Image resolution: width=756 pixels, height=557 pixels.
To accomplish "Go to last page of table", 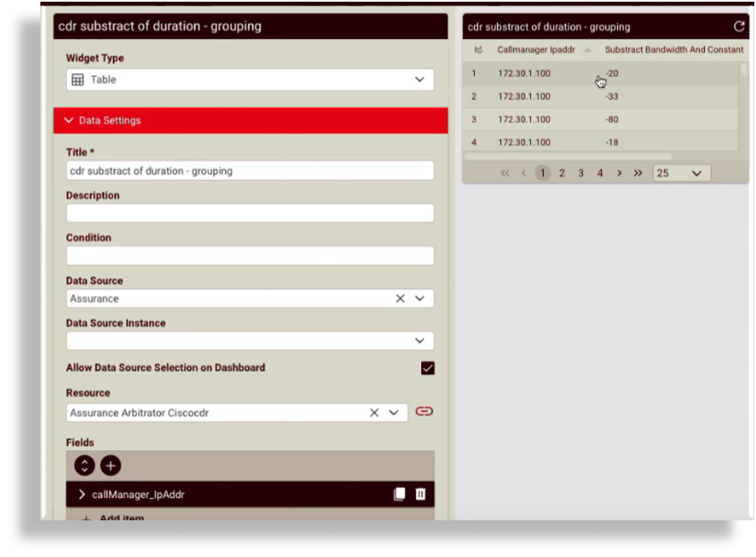I will pos(638,173).
